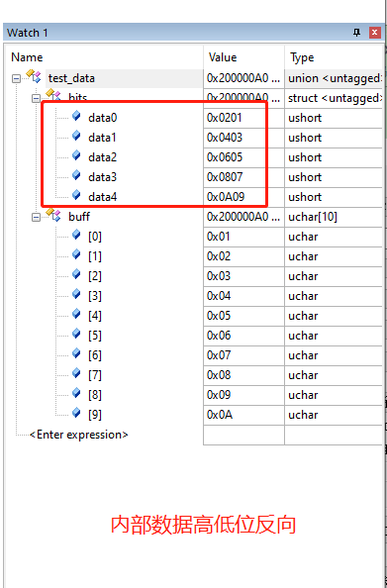Click the ushort type of data0
The image size is (387, 588).
tap(334, 118)
